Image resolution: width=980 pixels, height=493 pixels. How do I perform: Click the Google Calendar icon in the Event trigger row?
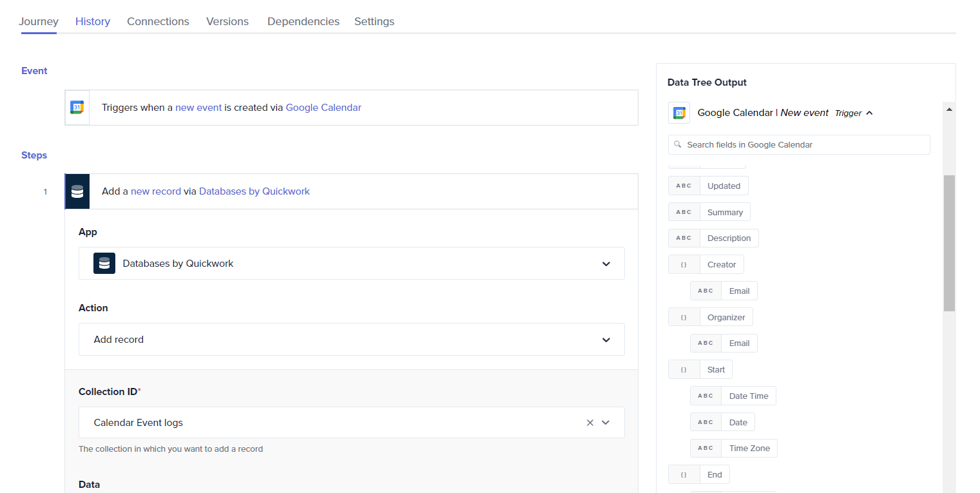click(77, 108)
